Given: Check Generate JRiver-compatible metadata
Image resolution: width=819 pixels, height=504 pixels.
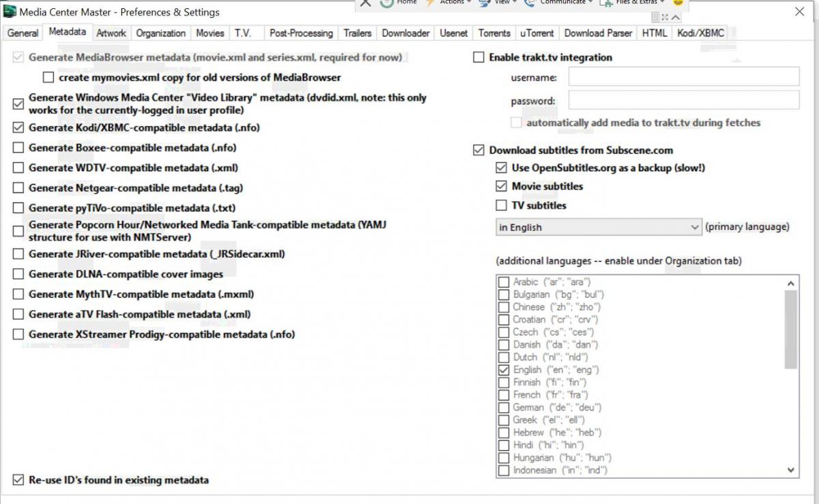Looking at the screenshot, I should point(18,254).
